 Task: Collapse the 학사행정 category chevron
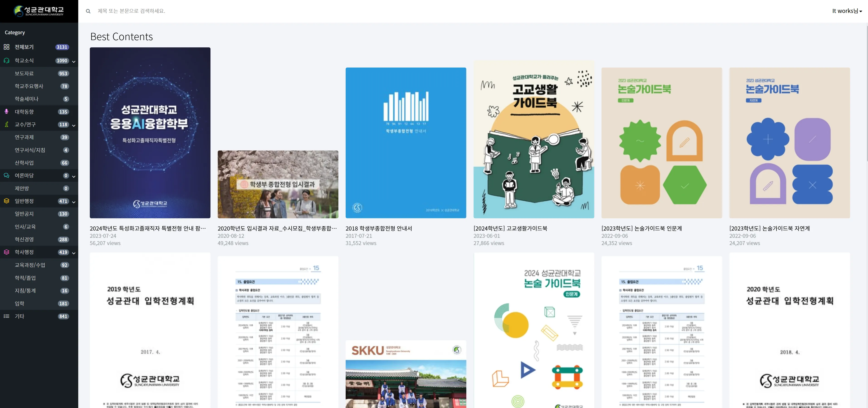click(73, 253)
